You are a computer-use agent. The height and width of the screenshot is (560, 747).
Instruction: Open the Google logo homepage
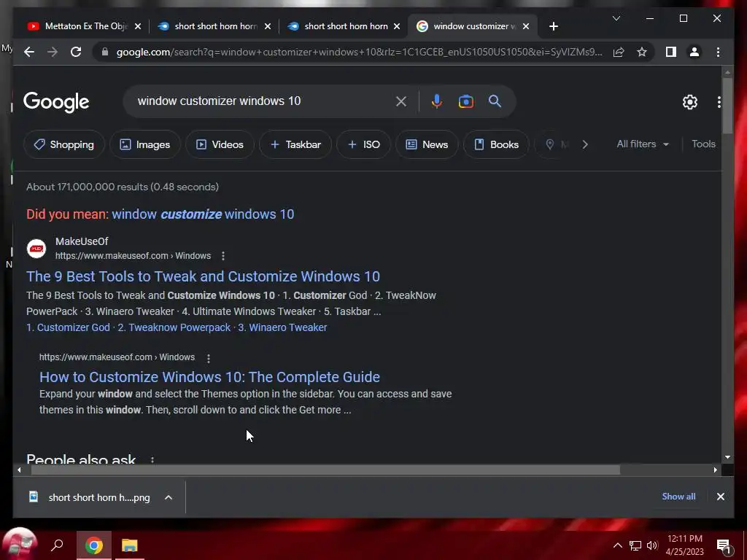[56, 102]
